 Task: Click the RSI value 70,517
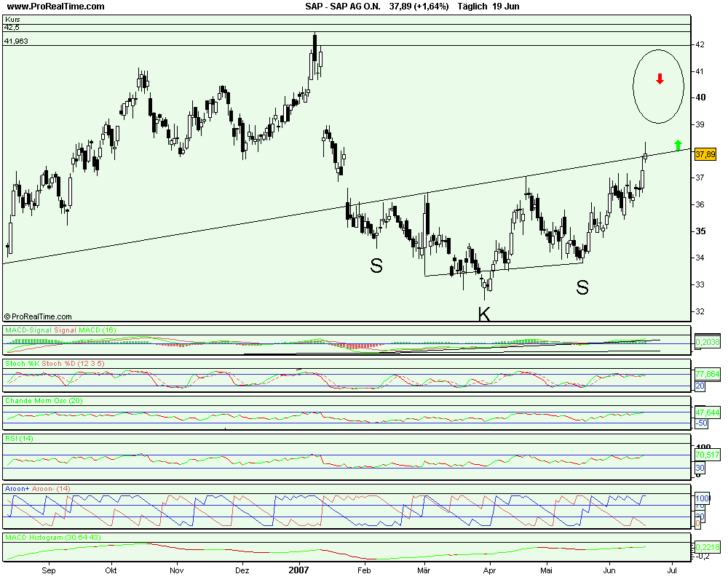pos(708,455)
